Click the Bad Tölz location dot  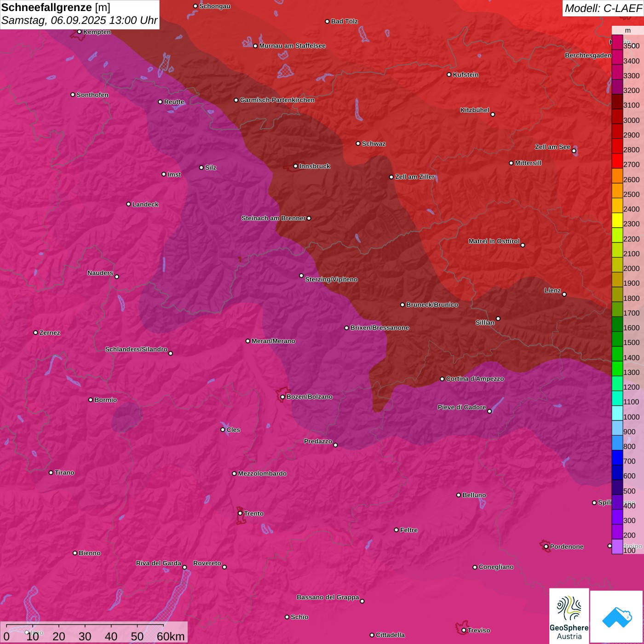(327, 21)
